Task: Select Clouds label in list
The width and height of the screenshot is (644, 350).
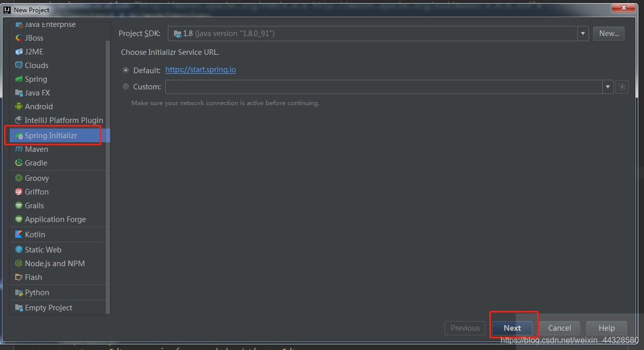Action: pos(37,66)
